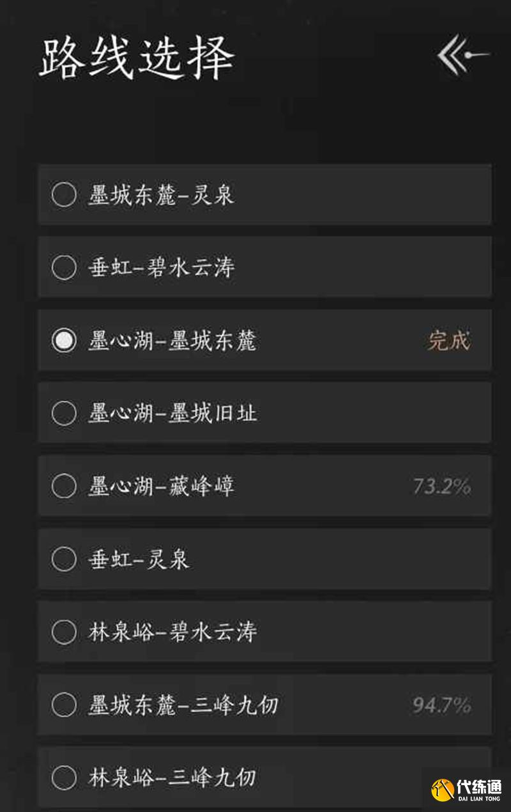The height and width of the screenshot is (812, 511).
Task: Select the 墨城东麓-灵泉 radio button
Action: [x=64, y=194]
